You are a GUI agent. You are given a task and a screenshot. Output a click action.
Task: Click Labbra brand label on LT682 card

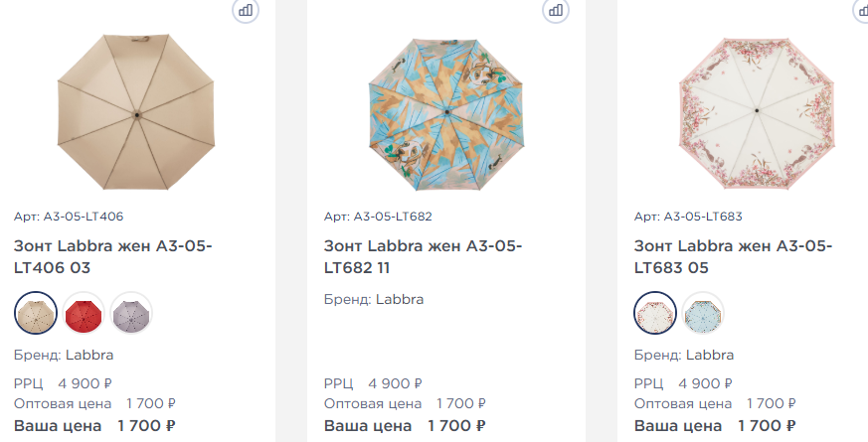click(399, 298)
